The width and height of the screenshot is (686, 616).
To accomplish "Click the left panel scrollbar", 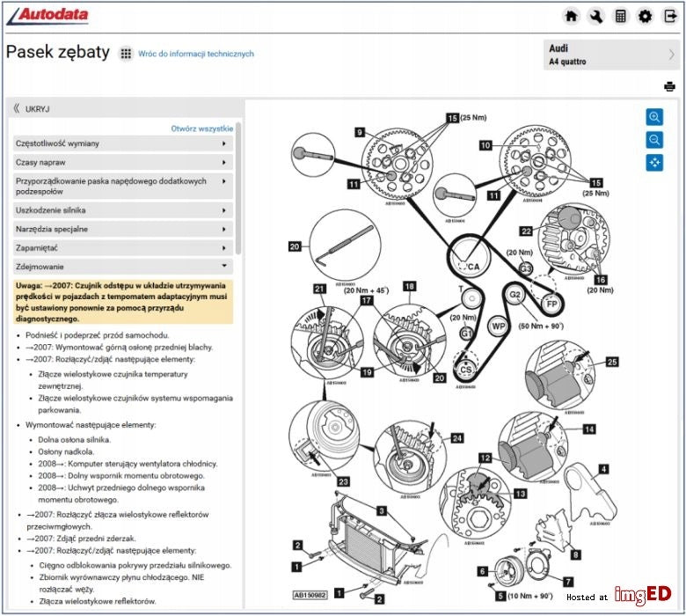I will click(238, 188).
